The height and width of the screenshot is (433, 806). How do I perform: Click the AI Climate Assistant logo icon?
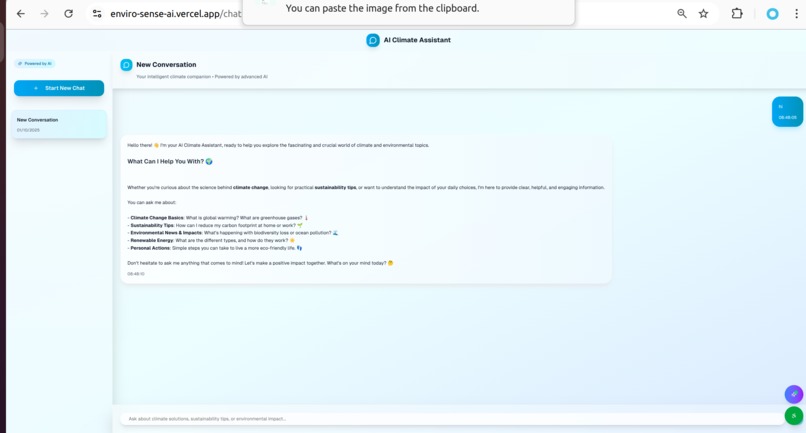(x=373, y=40)
